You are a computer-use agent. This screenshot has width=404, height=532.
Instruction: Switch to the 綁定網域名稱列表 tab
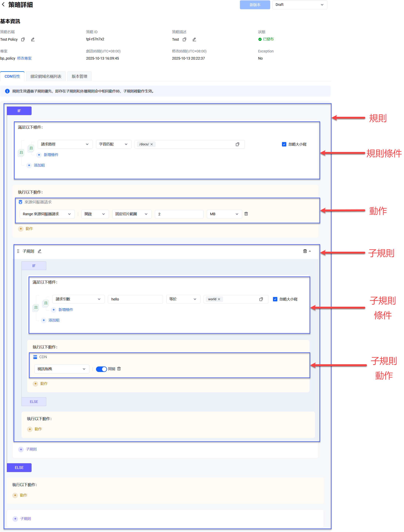[46, 76]
